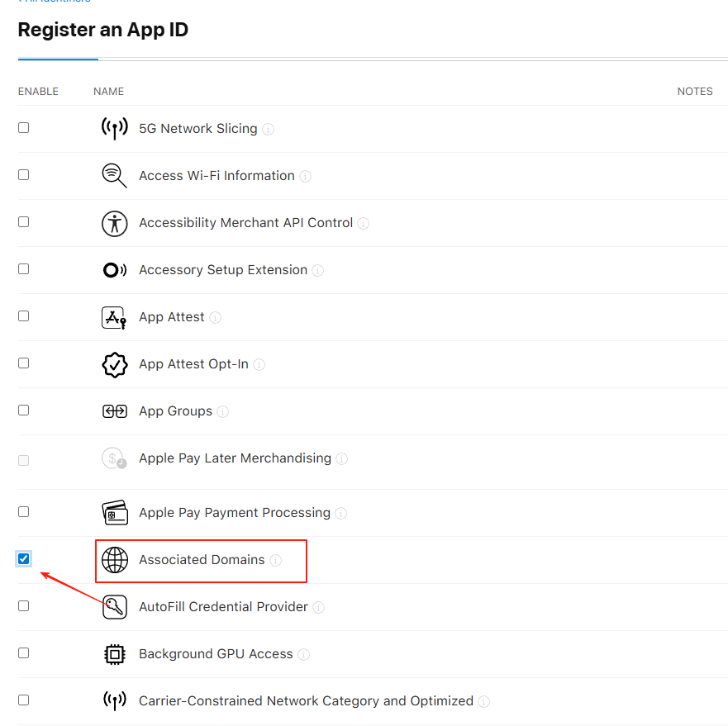Enable the App Attest checkbox

(24, 316)
